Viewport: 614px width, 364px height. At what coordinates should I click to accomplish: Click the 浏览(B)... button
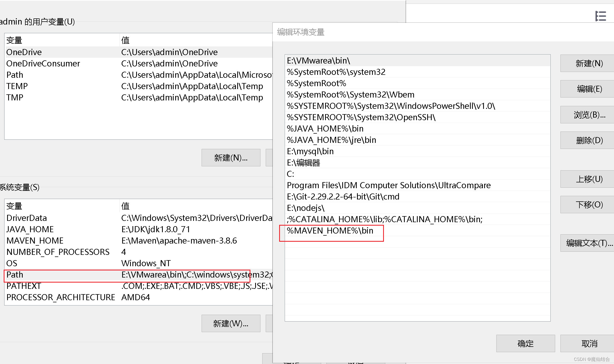click(587, 115)
